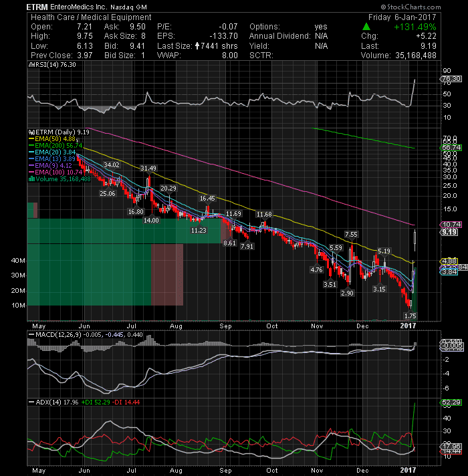Image resolution: width=468 pixels, height=476 pixels.
Task: Click the 8.61 low price label
Action: tap(229, 243)
